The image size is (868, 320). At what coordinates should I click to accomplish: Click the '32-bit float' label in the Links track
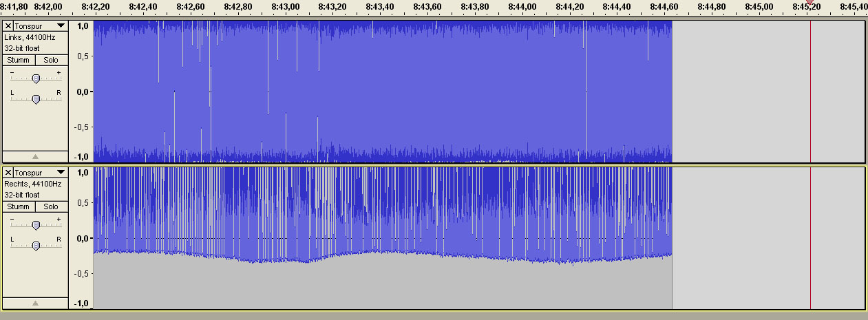pyautogui.click(x=21, y=48)
